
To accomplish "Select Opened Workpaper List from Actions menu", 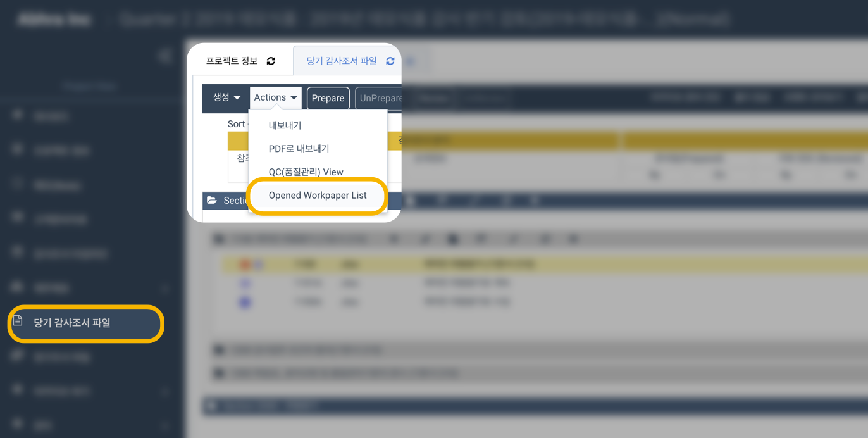I will [x=318, y=196].
